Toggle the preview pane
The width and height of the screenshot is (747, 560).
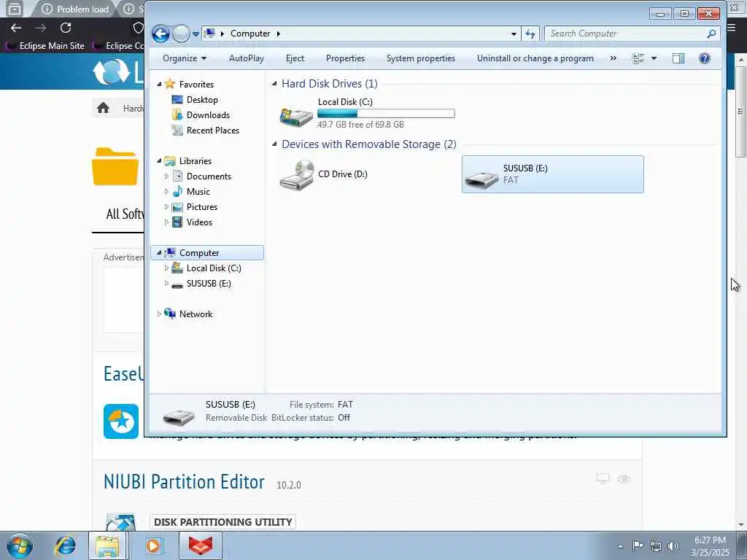point(678,58)
